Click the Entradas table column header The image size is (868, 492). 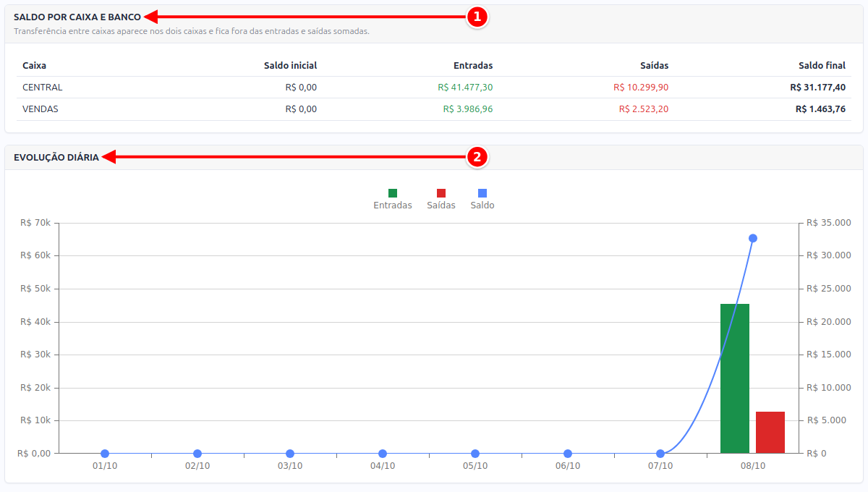tap(473, 66)
